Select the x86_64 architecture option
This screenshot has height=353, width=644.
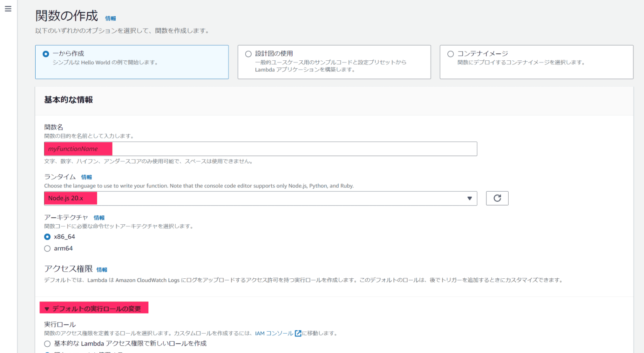(x=47, y=236)
